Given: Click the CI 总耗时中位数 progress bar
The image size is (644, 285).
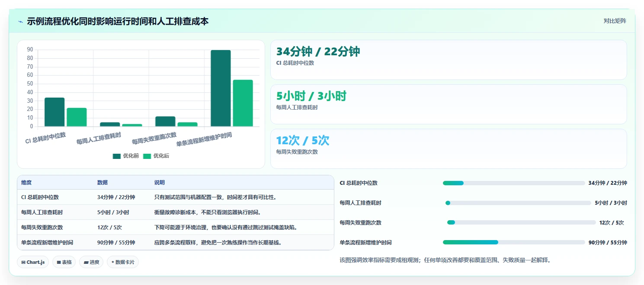Looking at the screenshot, I should (514, 183).
